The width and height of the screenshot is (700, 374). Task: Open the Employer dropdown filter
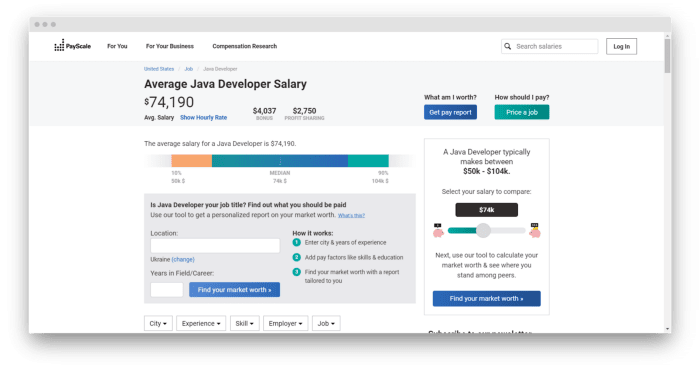pyautogui.click(x=285, y=323)
